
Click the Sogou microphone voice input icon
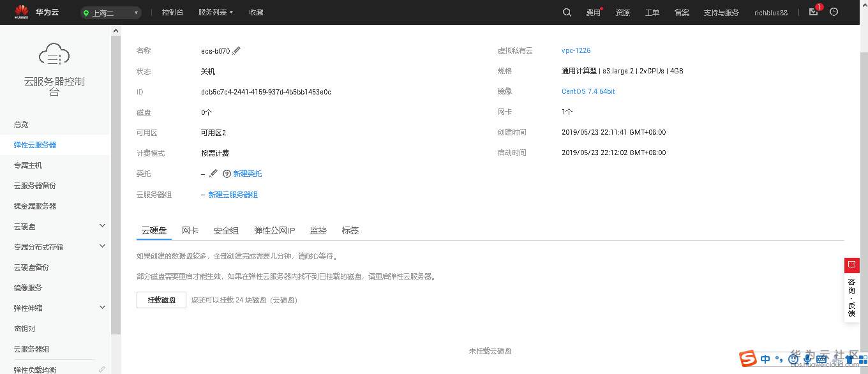coord(808,359)
